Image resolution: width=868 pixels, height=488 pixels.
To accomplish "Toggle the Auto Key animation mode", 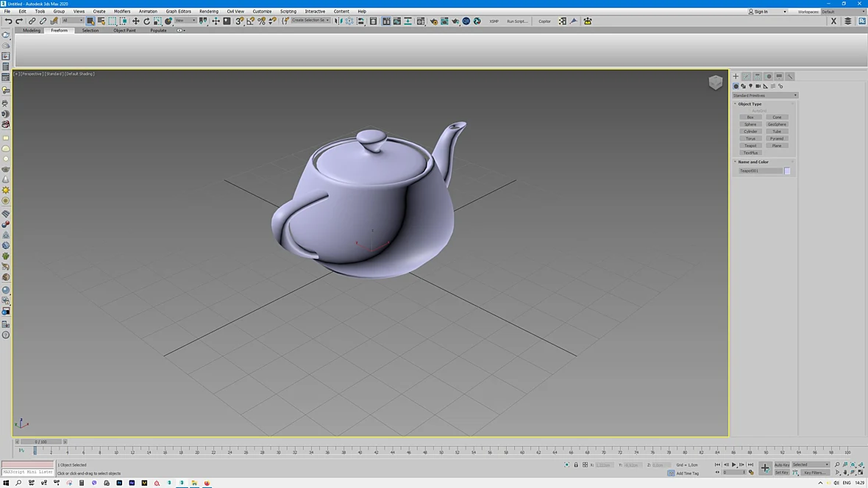I will 782,464.
